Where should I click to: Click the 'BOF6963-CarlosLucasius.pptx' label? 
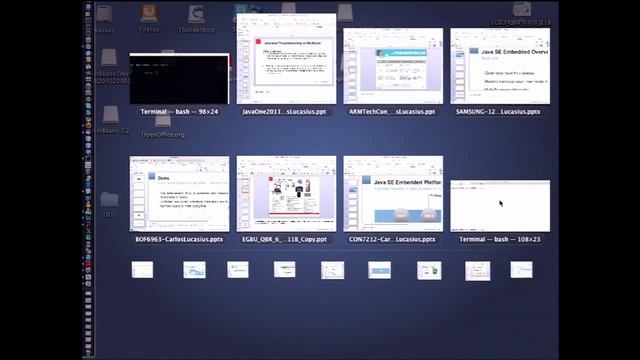179,239
